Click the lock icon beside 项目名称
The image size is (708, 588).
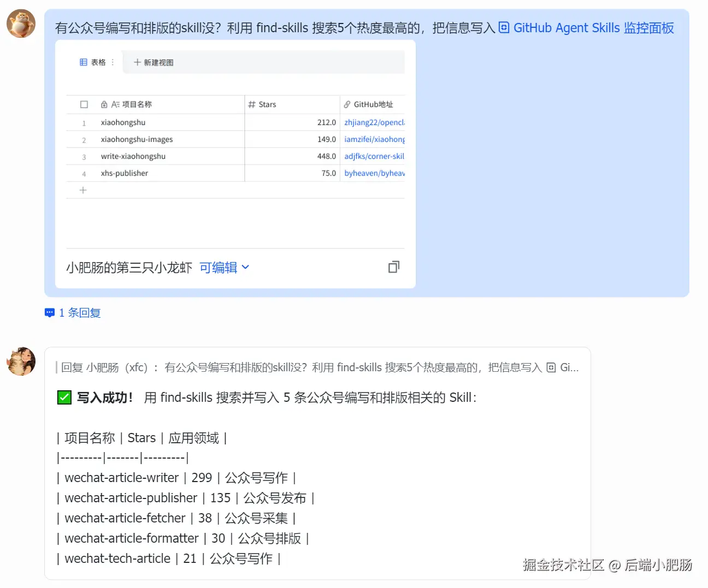click(x=104, y=104)
